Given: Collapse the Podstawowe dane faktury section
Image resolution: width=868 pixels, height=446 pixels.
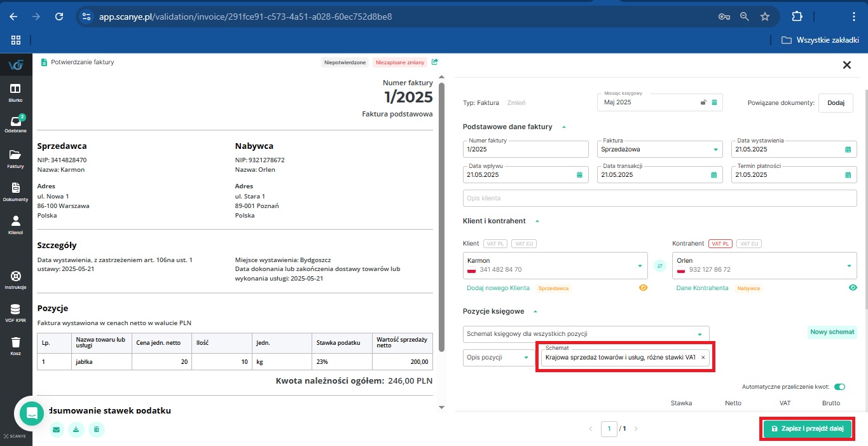Looking at the screenshot, I should click(563, 127).
